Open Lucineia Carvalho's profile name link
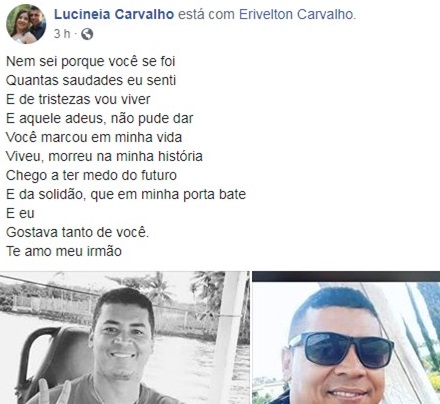This screenshot has width=440, height=404. tap(114, 14)
